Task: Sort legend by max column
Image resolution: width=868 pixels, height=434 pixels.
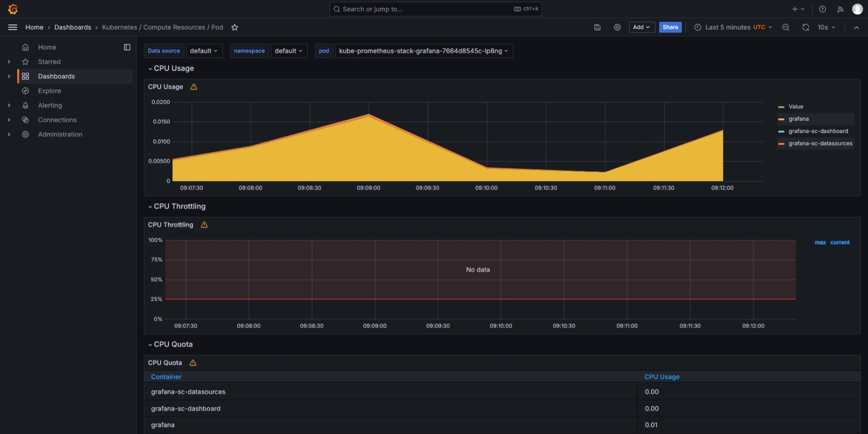Action: click(x=820, y=242)
